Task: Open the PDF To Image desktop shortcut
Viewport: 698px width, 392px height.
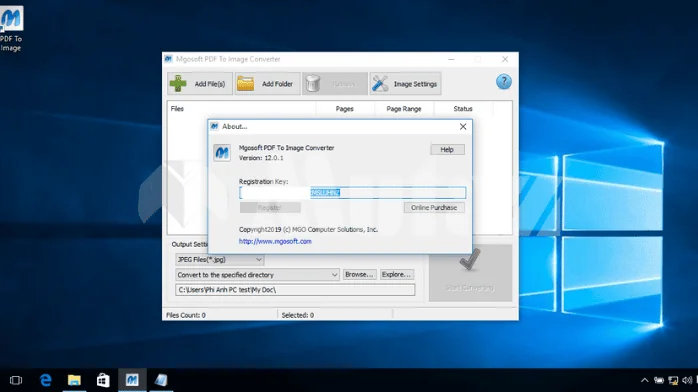Action: click(11, 28)
